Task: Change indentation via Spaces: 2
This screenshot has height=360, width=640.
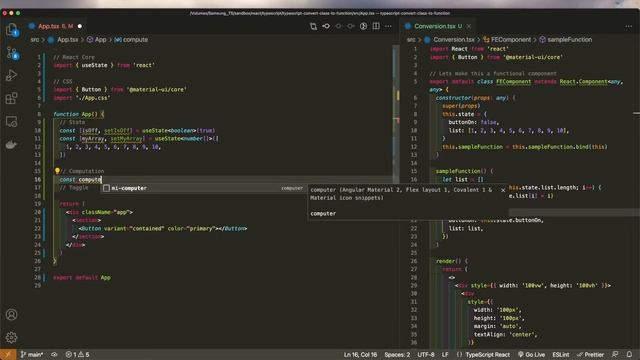Action: 397,355
